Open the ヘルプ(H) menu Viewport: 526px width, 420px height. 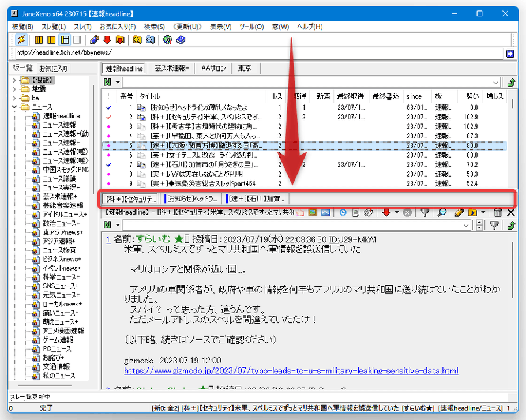[x=310, y=27]
